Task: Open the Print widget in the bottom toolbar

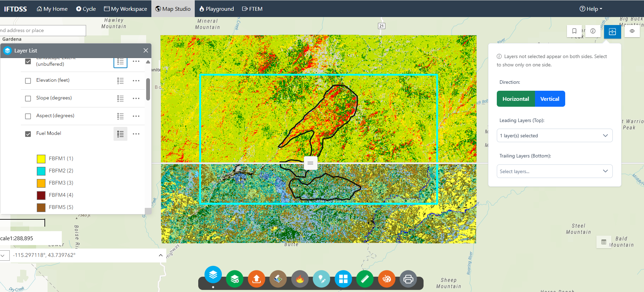Action: (408, 279)
